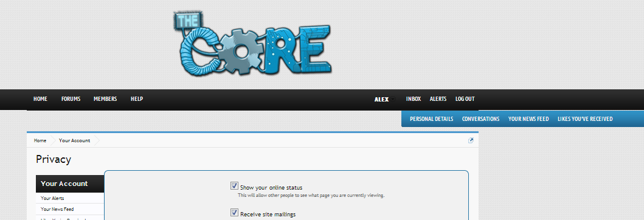
Task: Open LIKES YOU'VE RECEIVED tab
Action: coord(585,119)
